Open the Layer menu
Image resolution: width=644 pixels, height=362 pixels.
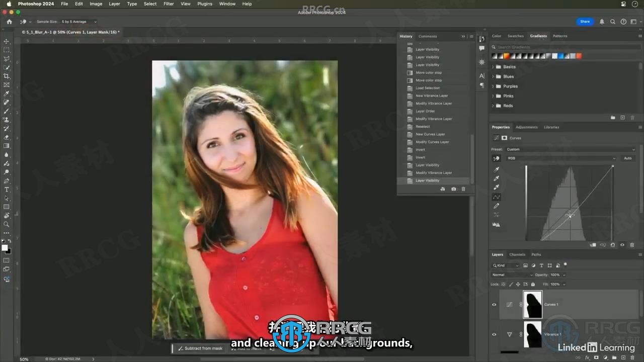[114, 4]
